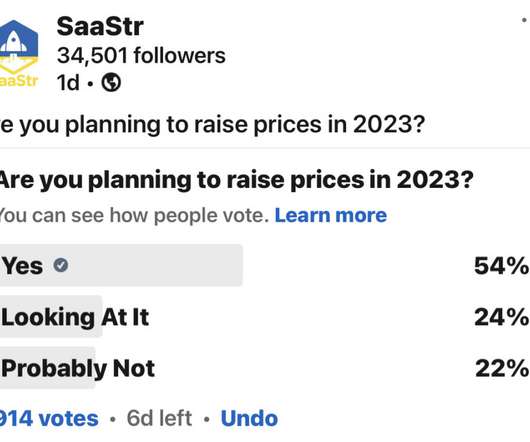Open the post options dots menu
This screenshot has height=442, width=530.
tap(525, 21)
